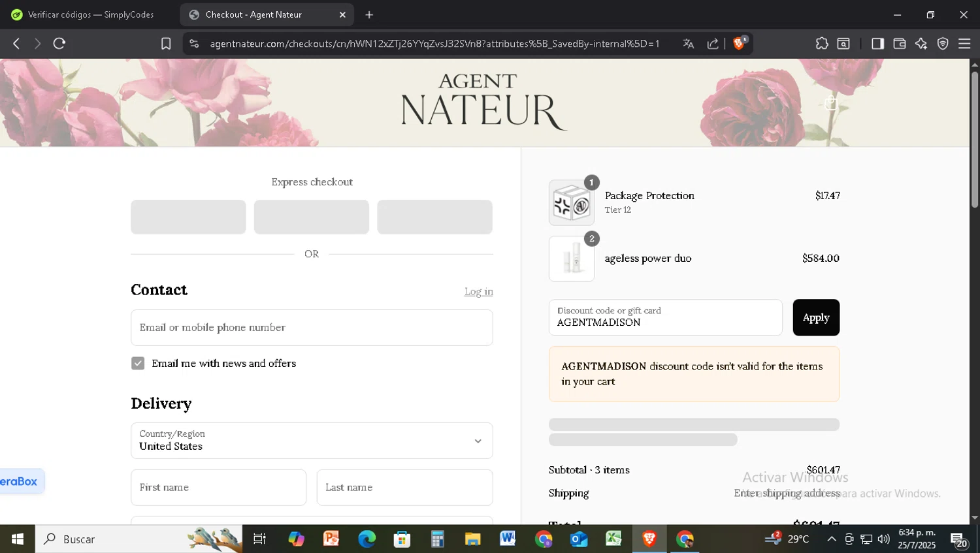
Task: Close the Checkout - Agent Nateur tab
Action: (x=342, y=14)
